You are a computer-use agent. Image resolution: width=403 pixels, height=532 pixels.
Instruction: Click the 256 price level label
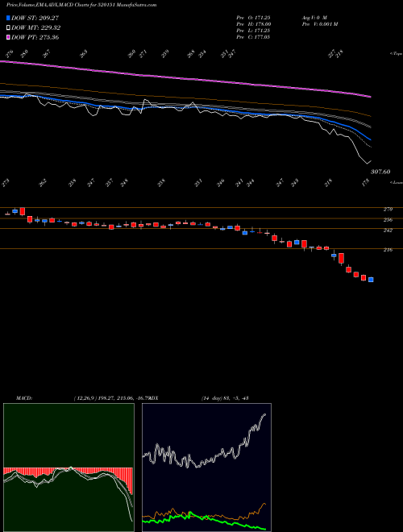point(388,220)
